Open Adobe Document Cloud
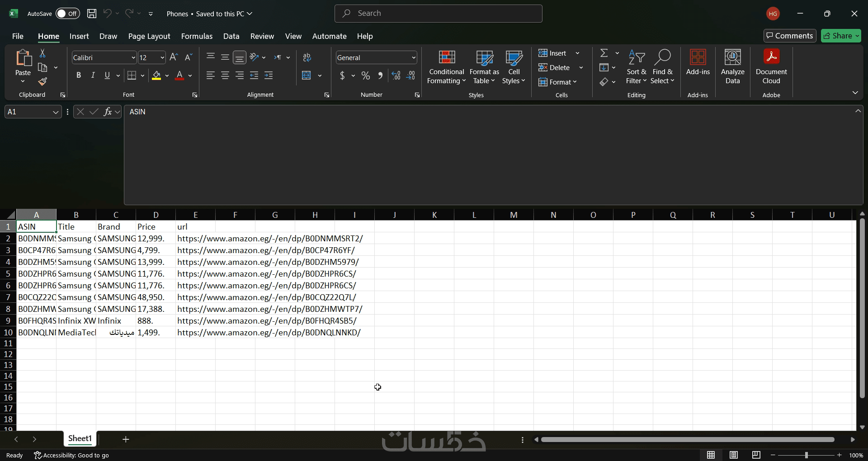 [x=771, y=67]
